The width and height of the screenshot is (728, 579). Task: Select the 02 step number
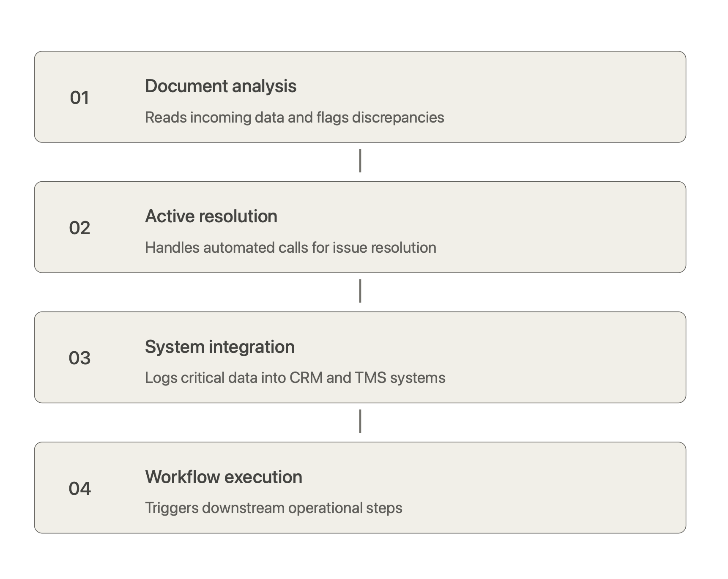pos(79,228)
